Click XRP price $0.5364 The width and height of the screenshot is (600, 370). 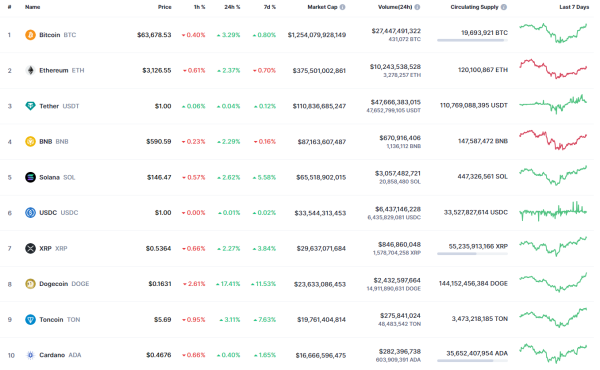tap(158, 248)
